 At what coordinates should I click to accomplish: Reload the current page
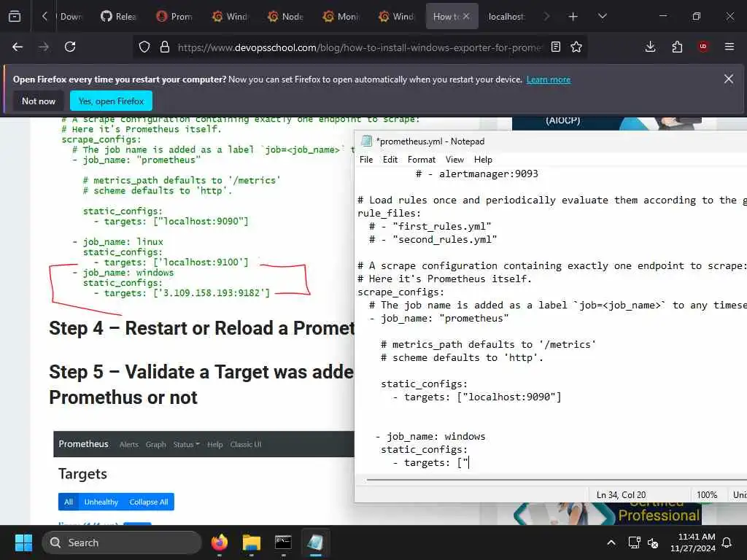click(70, 47)
